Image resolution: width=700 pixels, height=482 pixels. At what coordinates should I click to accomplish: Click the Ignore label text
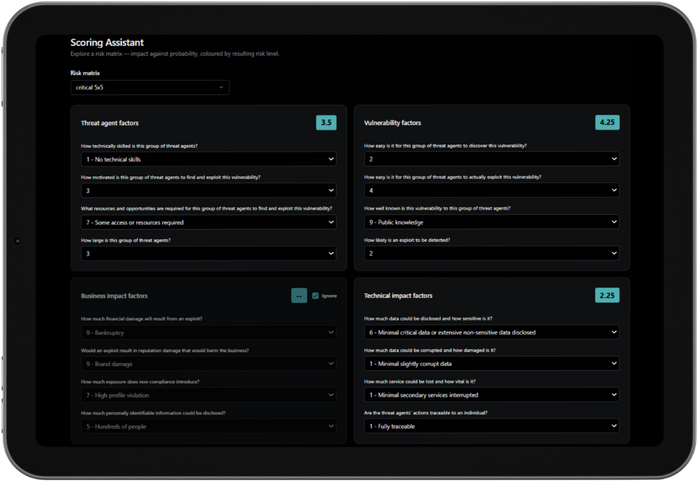[329, 296]
